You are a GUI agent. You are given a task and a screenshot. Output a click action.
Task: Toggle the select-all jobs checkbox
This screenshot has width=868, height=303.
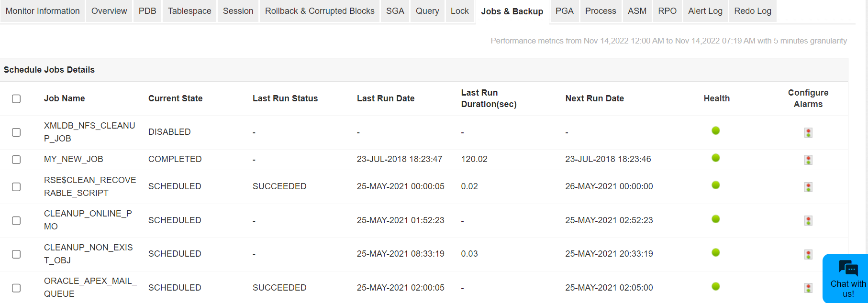16,99
